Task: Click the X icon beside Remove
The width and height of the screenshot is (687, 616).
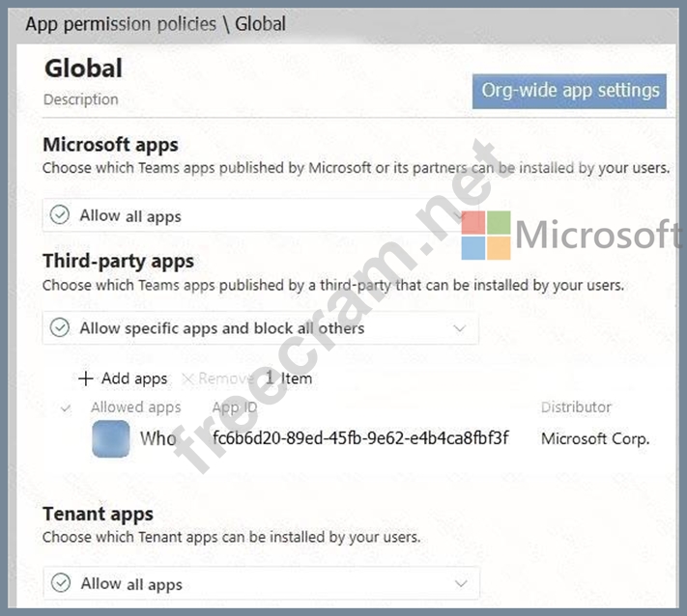Action: tap(187, 378)
